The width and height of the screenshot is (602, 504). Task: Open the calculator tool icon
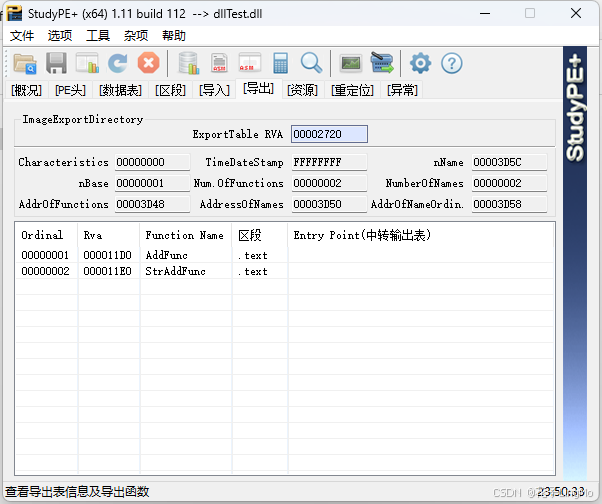[281, 63]
